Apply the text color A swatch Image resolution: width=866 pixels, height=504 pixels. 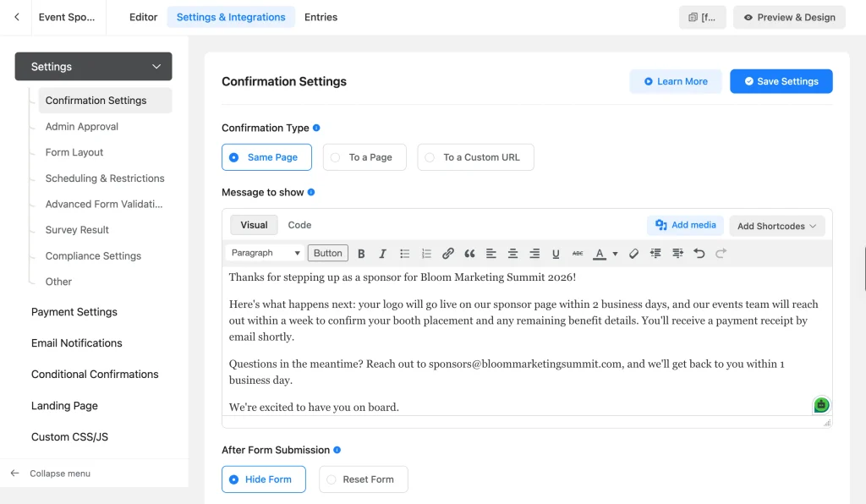[600, 254]
